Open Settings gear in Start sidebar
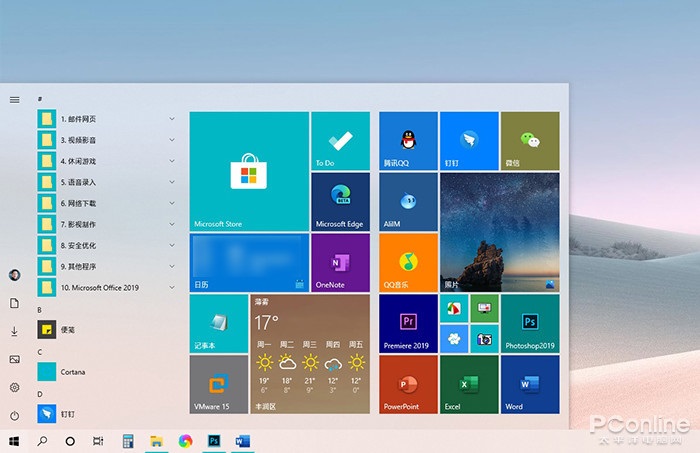700x453 pixels. tap(15, 387)
